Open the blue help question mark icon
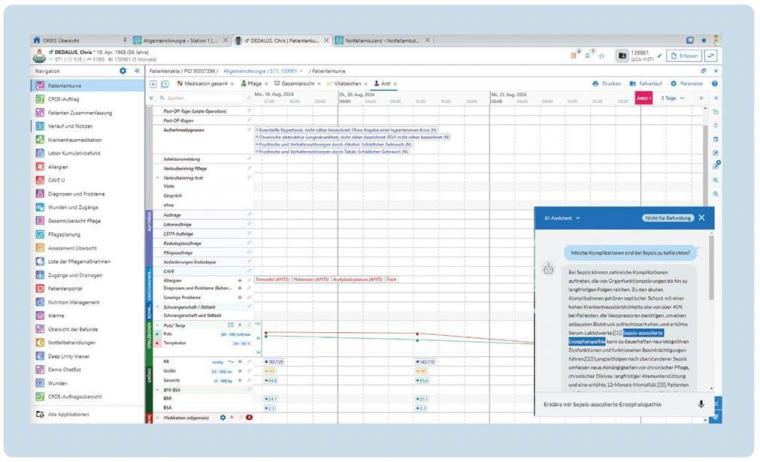The width and height of the screenshot is (760, 462). point(714,84)
